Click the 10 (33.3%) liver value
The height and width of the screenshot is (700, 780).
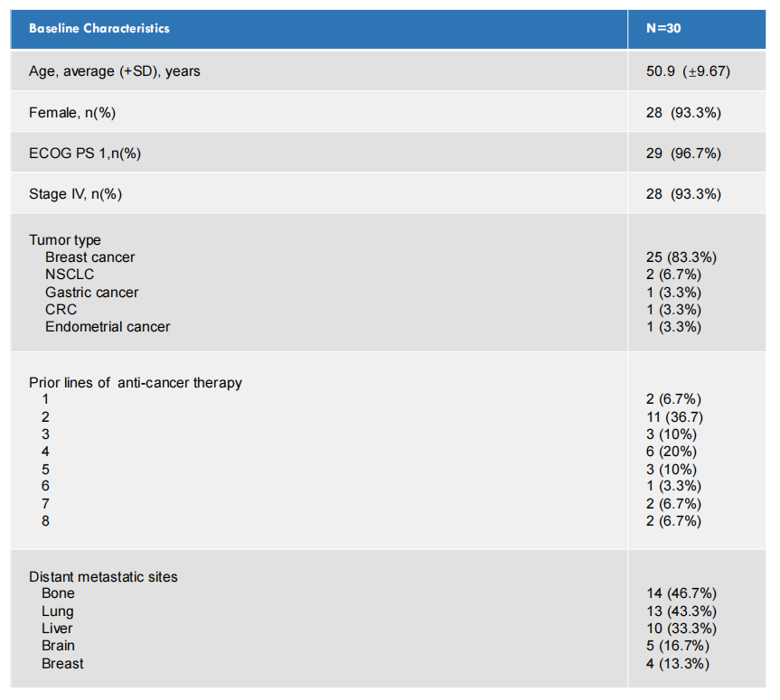(681, 629)
